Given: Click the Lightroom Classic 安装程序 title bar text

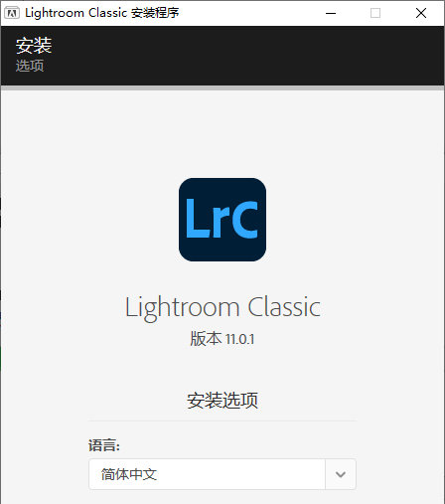Looking at the screenshot, I should point(102,13).
